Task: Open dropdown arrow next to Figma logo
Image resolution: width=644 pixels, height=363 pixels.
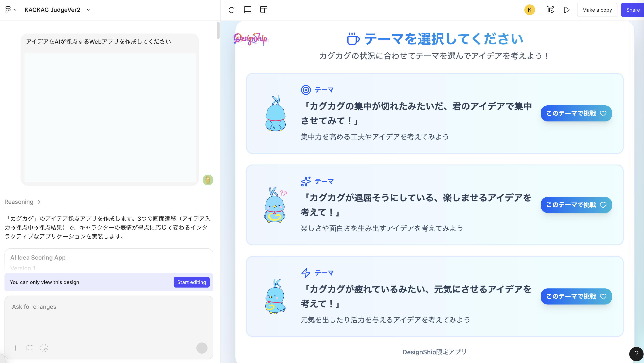Action: 15,10
